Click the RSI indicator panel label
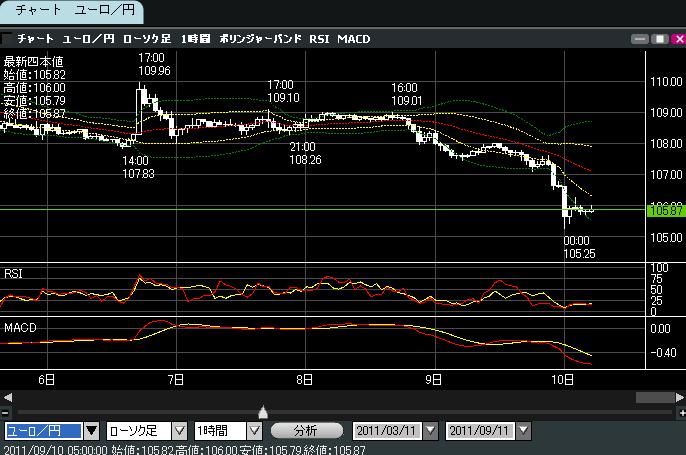The image size is (686, 455). pyautogui.click(x=14, y=273)
